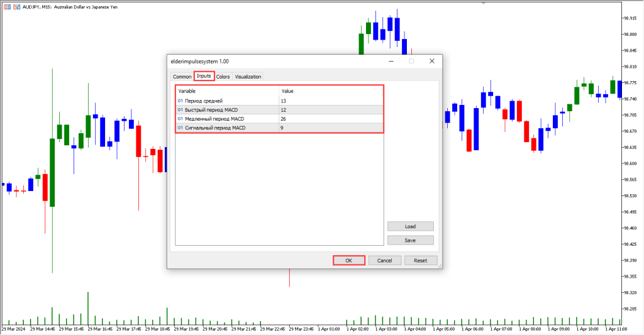Viewport: 644px width, 335px height.
Task: Click the Variable column header
Action: pyautogui.click(x=227, y=91)
